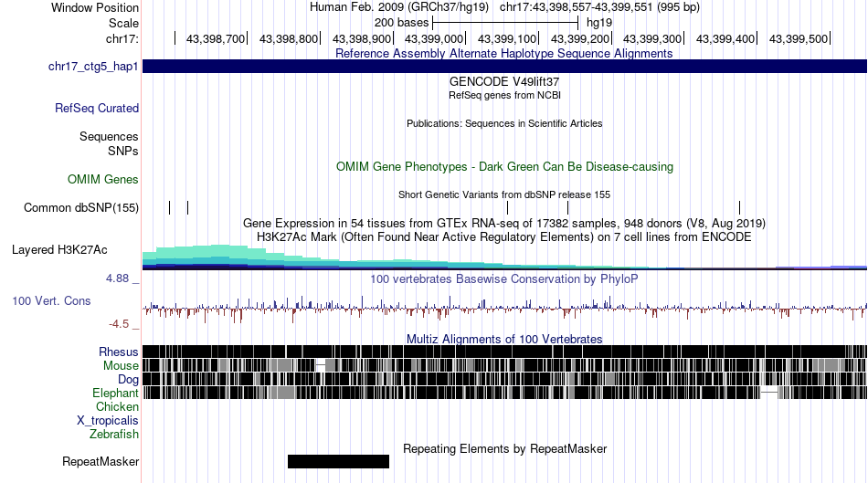Click the 200 bases scale bar
The width and height of the screenshot is (868, 483).
505,23
